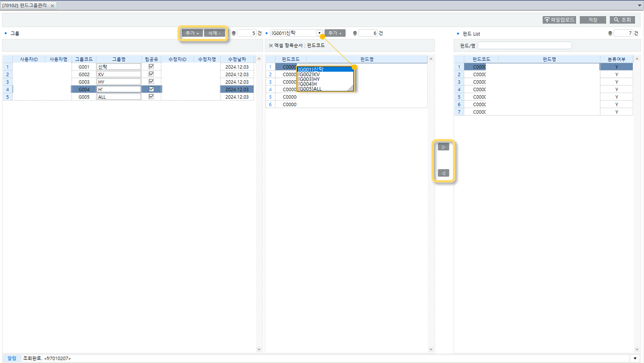Select [G005]ALL from the dropdown list
644x363 pixels.
coord(310,89)
